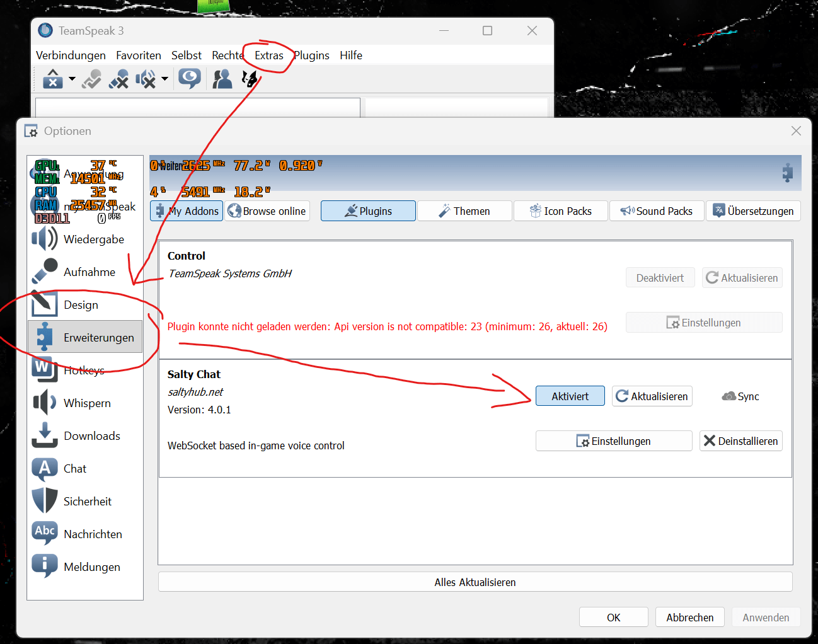Switch to the Icon Packs tab
The height and width of the screenshot is (644, 818).
(x=561, y=211)
